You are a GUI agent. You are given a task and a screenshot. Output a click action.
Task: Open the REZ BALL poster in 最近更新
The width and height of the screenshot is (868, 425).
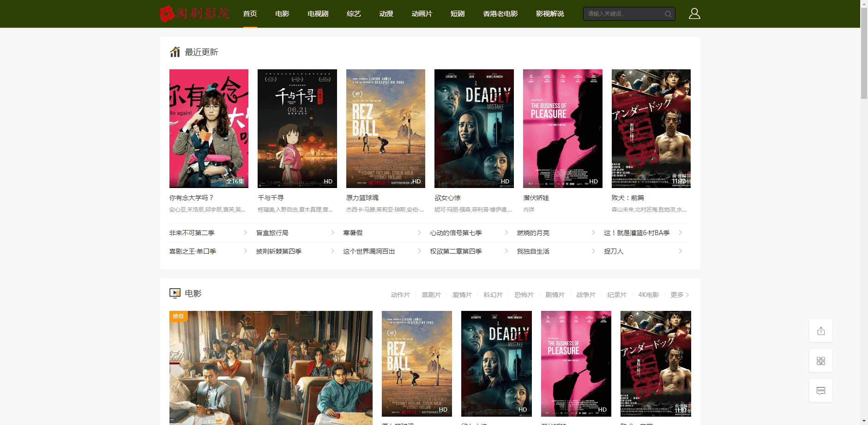click(x=386, y=128)
